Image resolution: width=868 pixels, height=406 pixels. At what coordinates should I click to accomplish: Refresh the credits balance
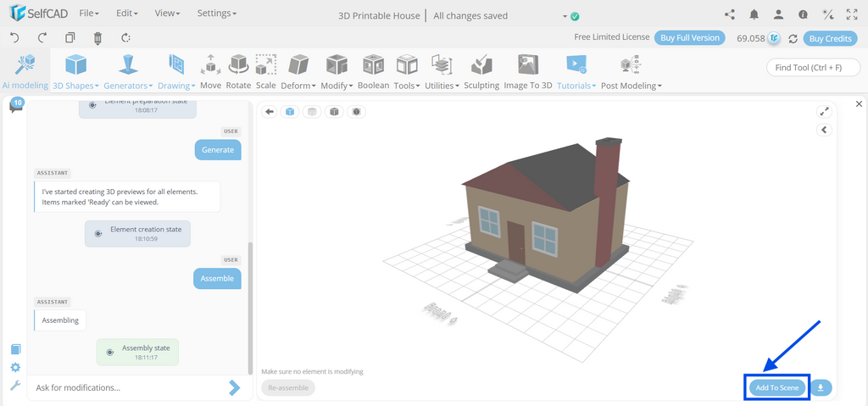tap(793, 39)
